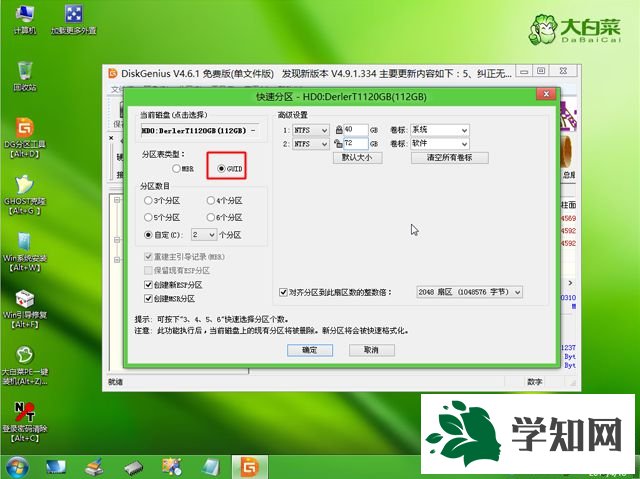
Task: Open the Computer desktop icon
Action: (24, 19)
